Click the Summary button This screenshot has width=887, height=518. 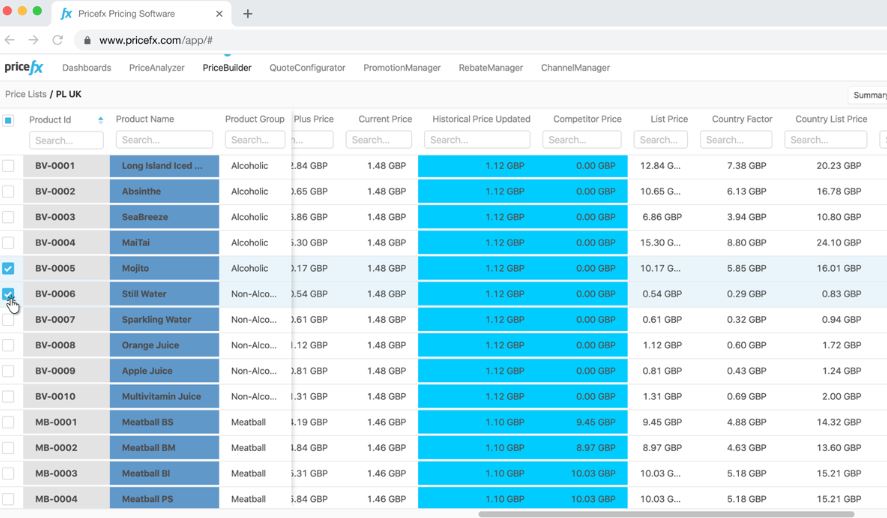pos(868,95)
